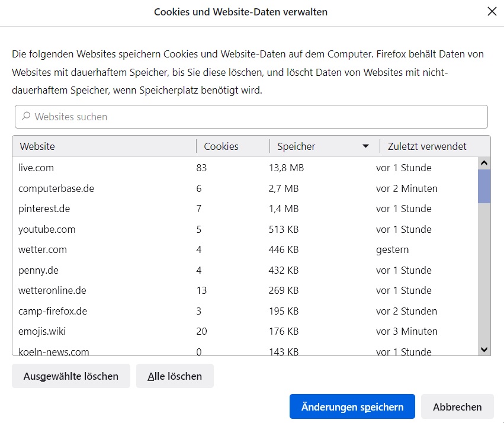
Task: Click the magnifier icon in the search box
Action: [26, 117]
